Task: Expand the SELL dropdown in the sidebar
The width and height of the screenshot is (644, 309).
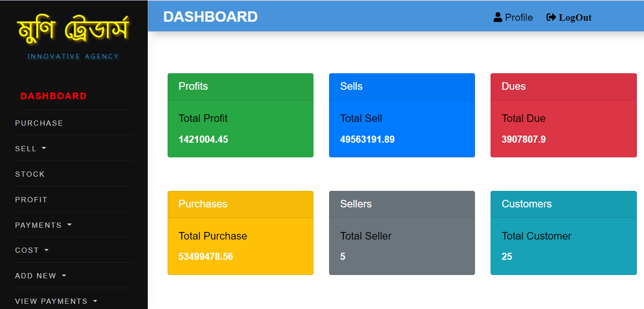Action: [31, 148]
